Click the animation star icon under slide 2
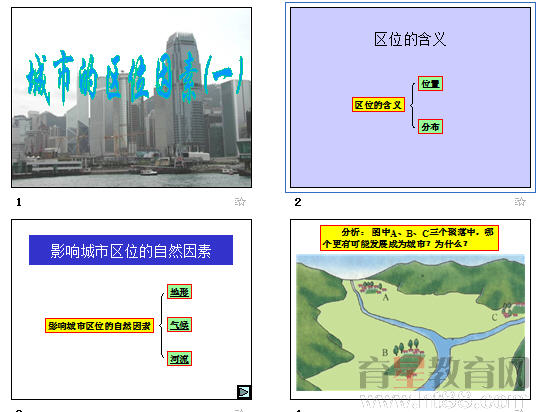 [520, 202]
